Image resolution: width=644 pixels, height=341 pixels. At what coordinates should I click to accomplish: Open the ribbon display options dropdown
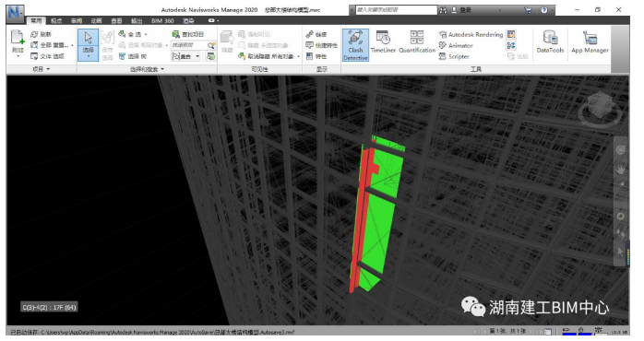coord(213,20)
